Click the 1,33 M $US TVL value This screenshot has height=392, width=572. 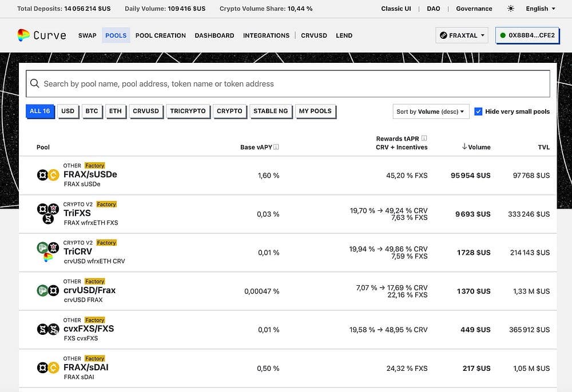(531, 291)
